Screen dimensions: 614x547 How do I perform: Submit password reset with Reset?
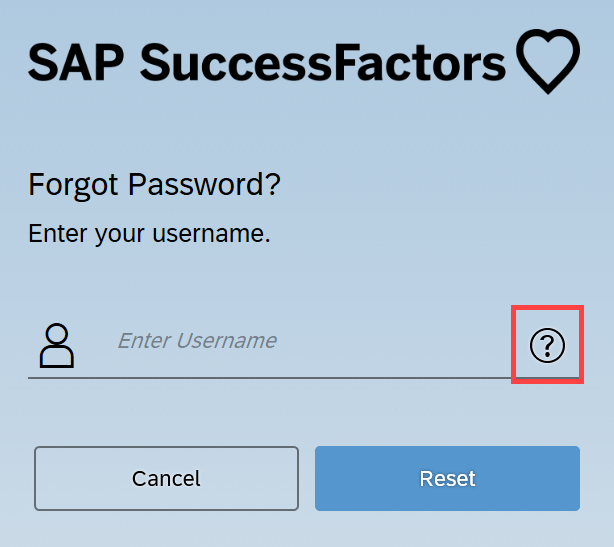pos(447,478)
